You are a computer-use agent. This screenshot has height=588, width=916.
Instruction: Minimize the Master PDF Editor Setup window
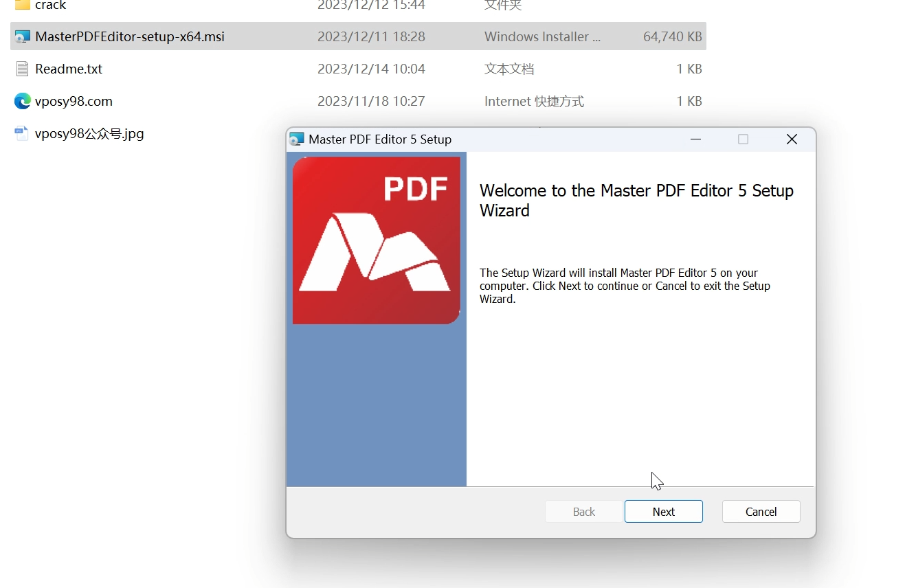coord(695,139)
